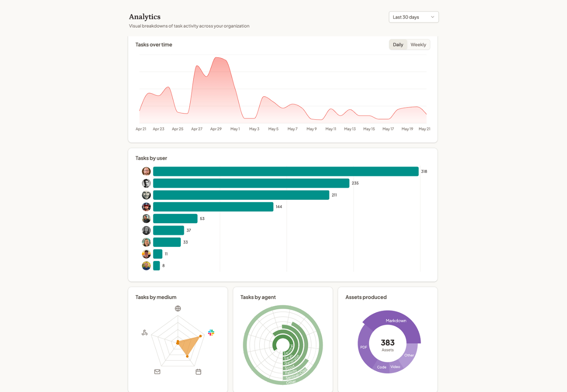567x392 pixels.
Task: Click avatar of user with 235 tasks
Action: [146, 183]
